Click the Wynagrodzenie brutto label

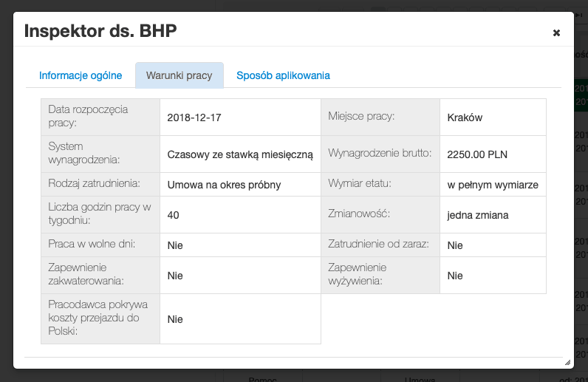[379, 154]
